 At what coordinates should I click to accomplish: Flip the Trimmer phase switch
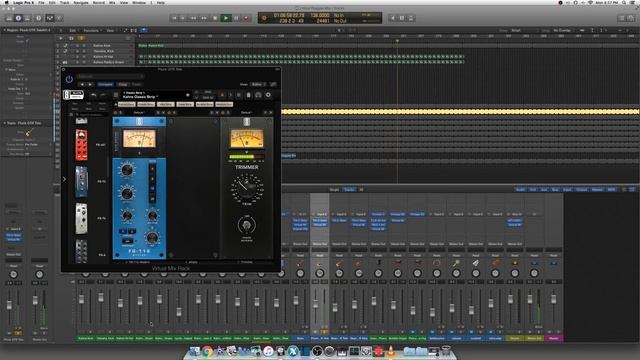coord(247,225)
